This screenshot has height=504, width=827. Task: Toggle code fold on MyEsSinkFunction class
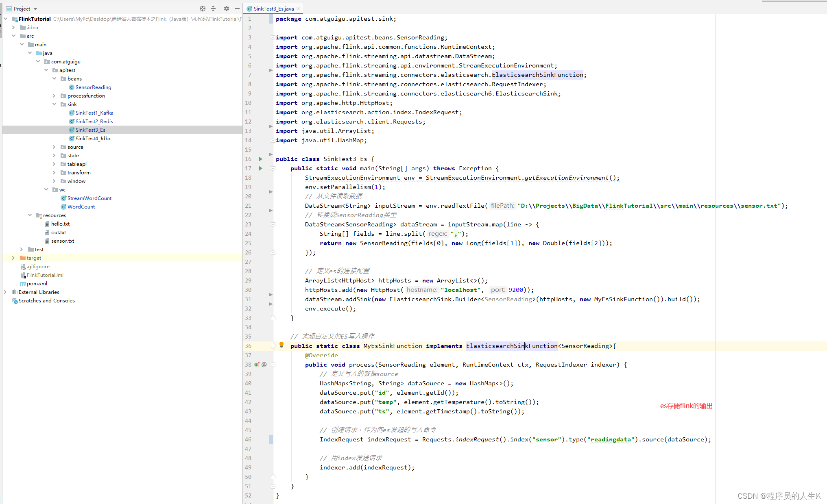(273, 346)
